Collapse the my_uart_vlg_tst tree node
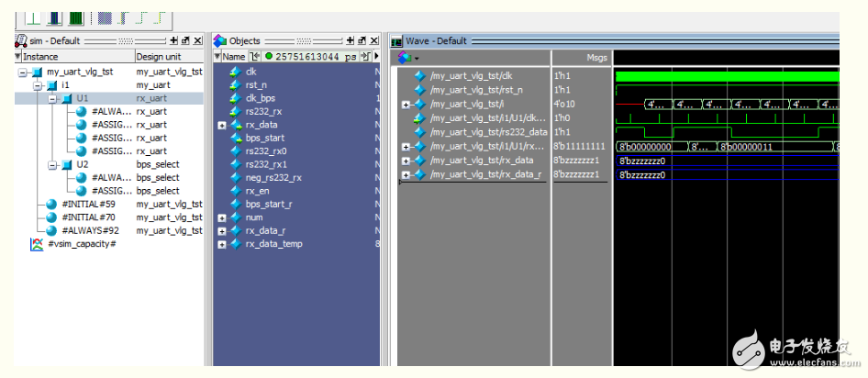The height and width of the screenshot is (378, 868). pyautogui.click(x=24, y=72)
